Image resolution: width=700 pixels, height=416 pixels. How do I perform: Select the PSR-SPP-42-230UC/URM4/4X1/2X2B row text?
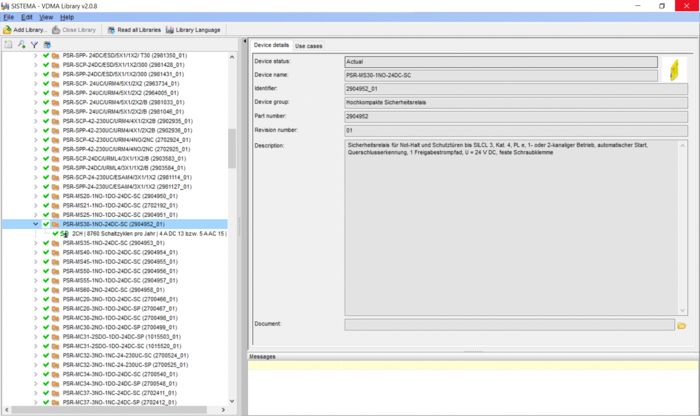click(127, 130)
